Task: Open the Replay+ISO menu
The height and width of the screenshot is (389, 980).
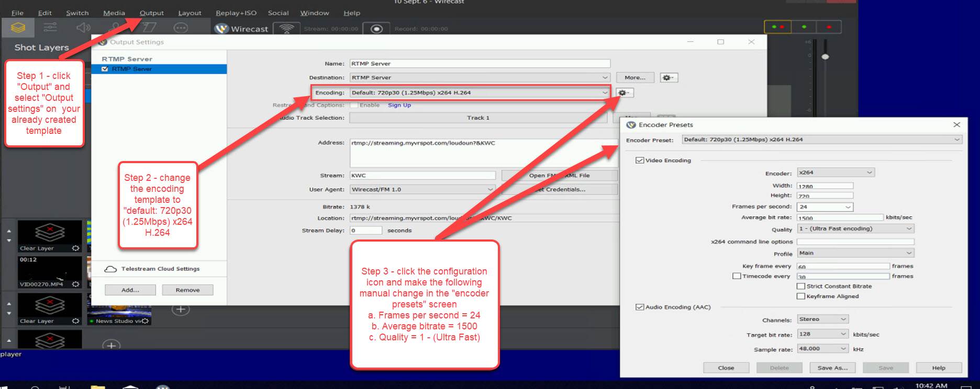Action: 236,13
